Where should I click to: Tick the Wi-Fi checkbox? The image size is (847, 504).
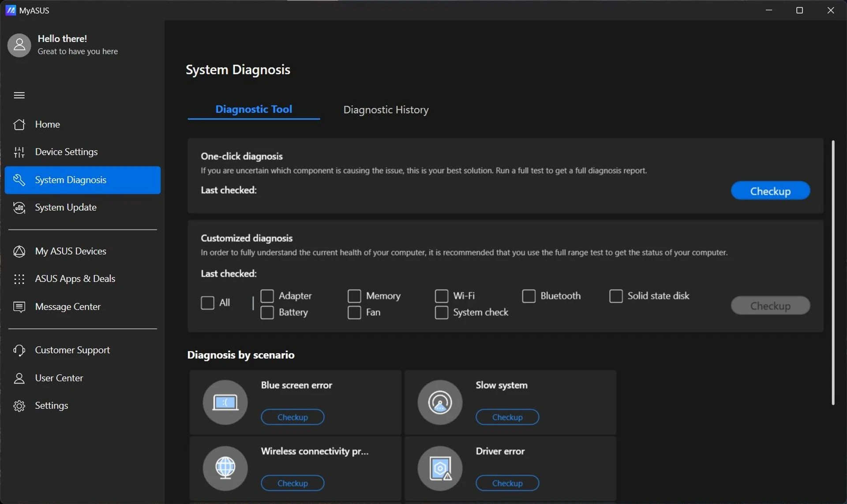point(442,296)
